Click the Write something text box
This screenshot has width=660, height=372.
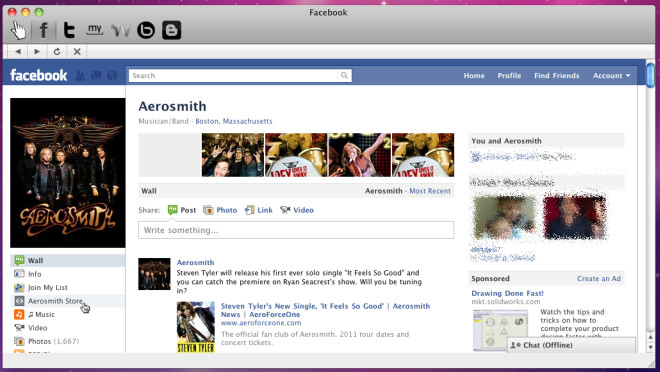coord(296,230)
